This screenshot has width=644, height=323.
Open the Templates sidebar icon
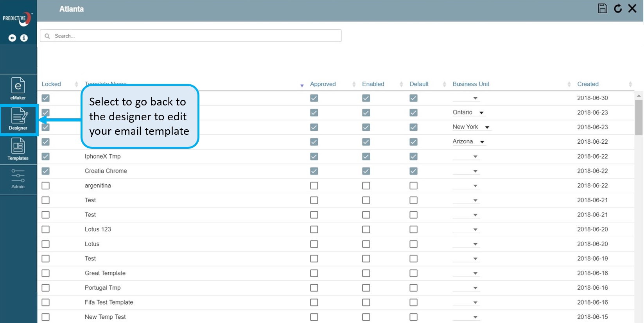[x=18, y=150]
